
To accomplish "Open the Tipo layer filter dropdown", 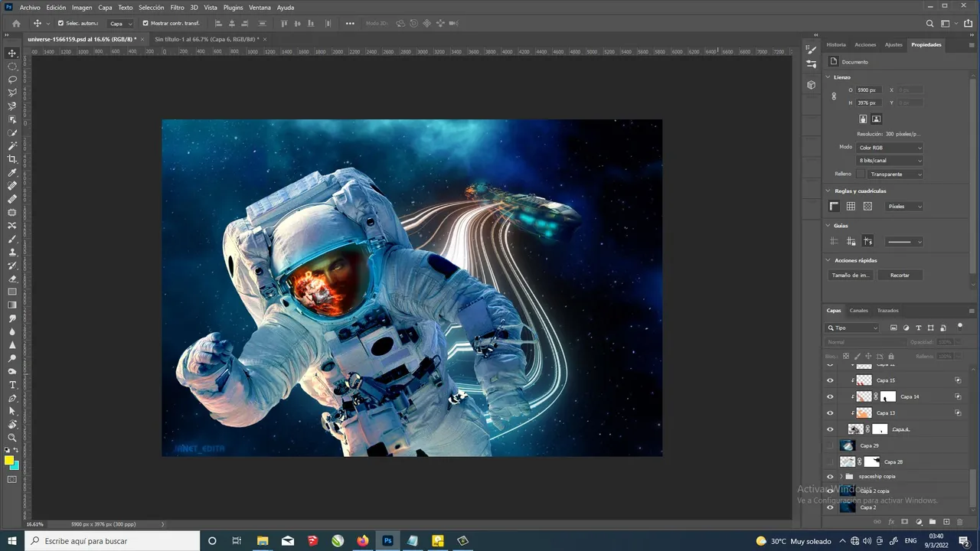I will [853, 328].
